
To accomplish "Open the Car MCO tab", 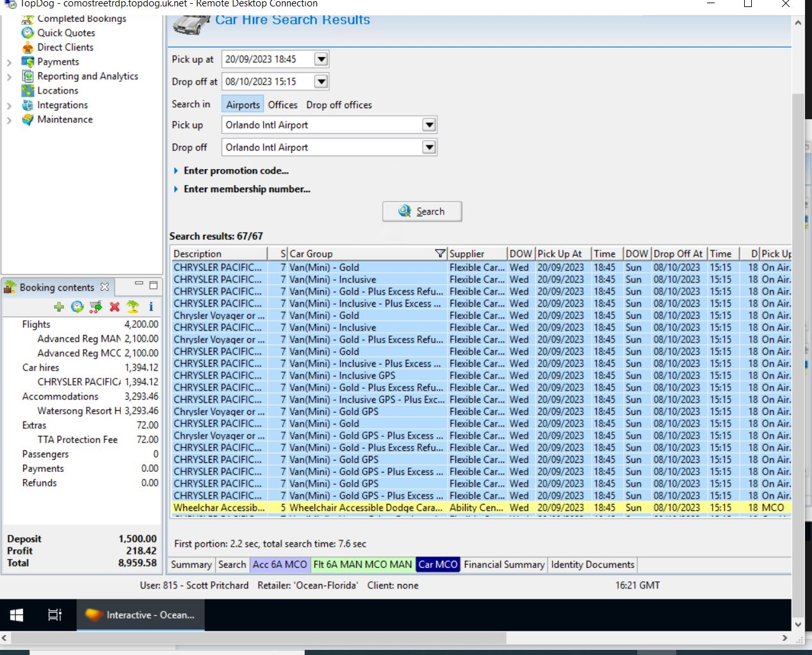I will pos(438,565).
